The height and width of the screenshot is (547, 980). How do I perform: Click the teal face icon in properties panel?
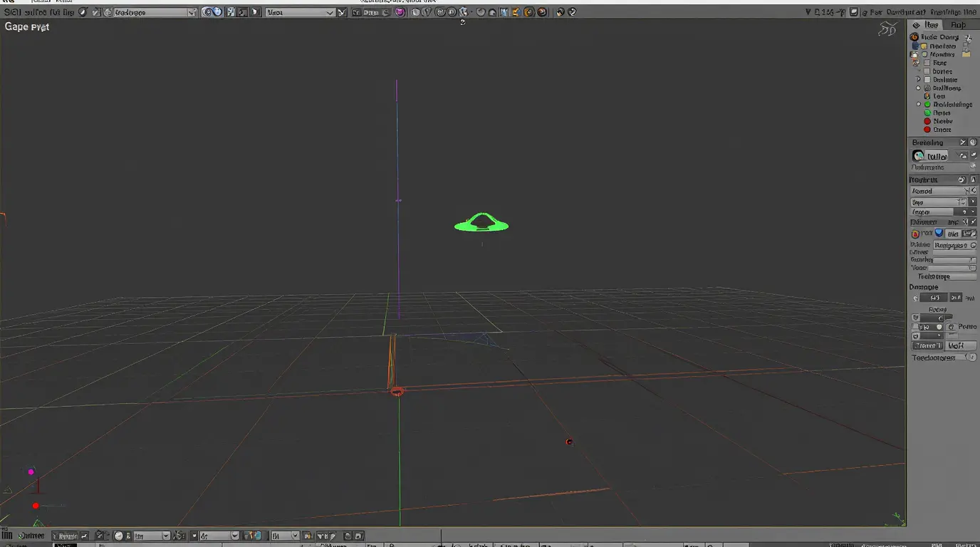click(918, 155)
